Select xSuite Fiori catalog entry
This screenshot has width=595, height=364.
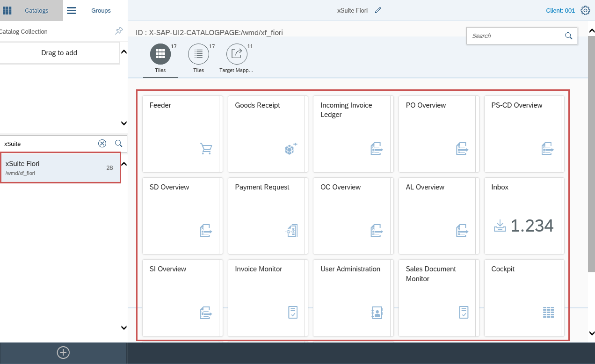60,167
